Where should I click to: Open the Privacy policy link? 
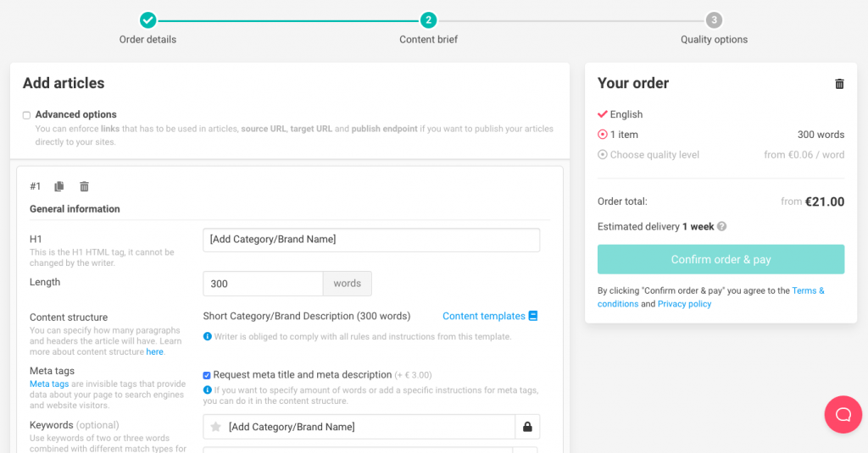click(684, 304)
